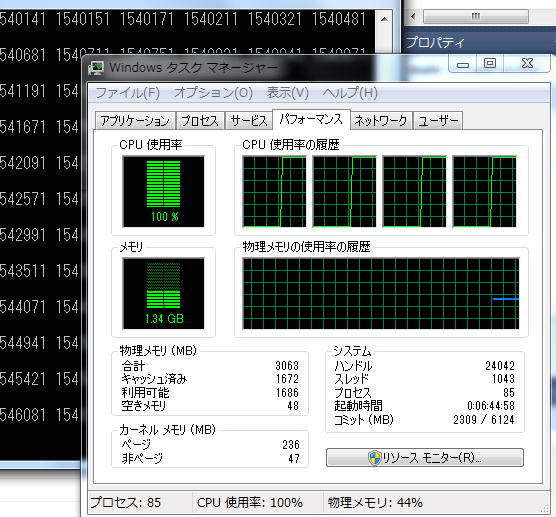The width and height of the screenshot is (556, 517).
Task: Click status bar プロセス: 85
Action: tap(126, 502)
